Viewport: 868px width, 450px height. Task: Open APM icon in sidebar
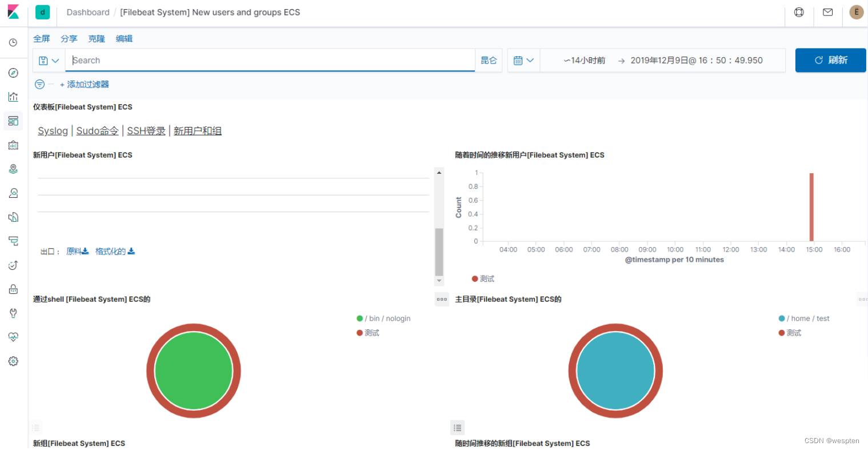click(13, 265)
